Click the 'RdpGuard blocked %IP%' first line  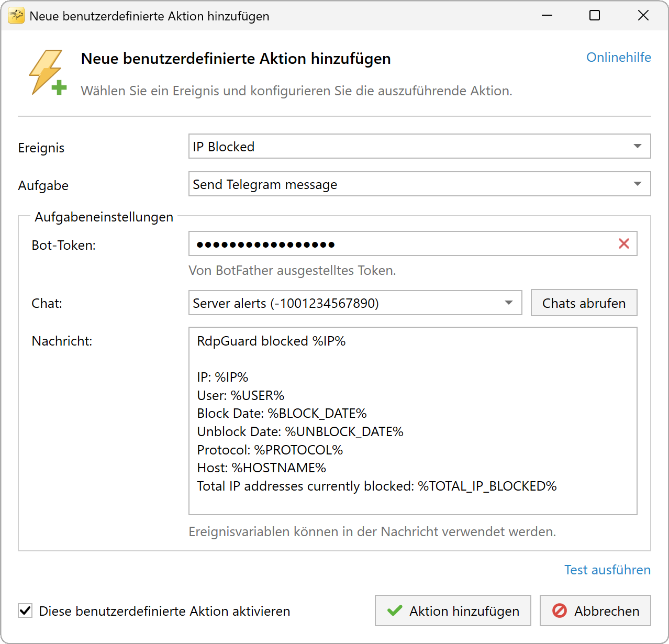pyautogui.click(x=271, y=341)
